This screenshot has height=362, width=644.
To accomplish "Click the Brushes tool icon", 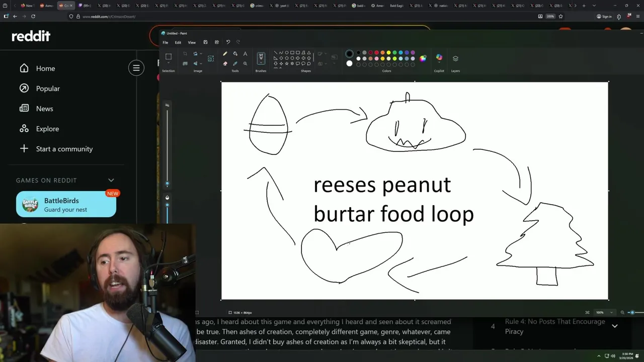I will [261, 57].
